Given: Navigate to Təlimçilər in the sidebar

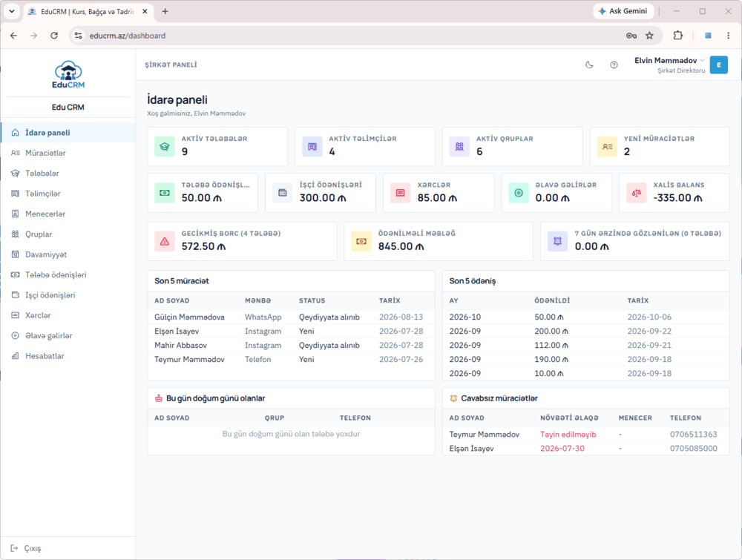Looking at the screenshot, I should coord(68,194).
